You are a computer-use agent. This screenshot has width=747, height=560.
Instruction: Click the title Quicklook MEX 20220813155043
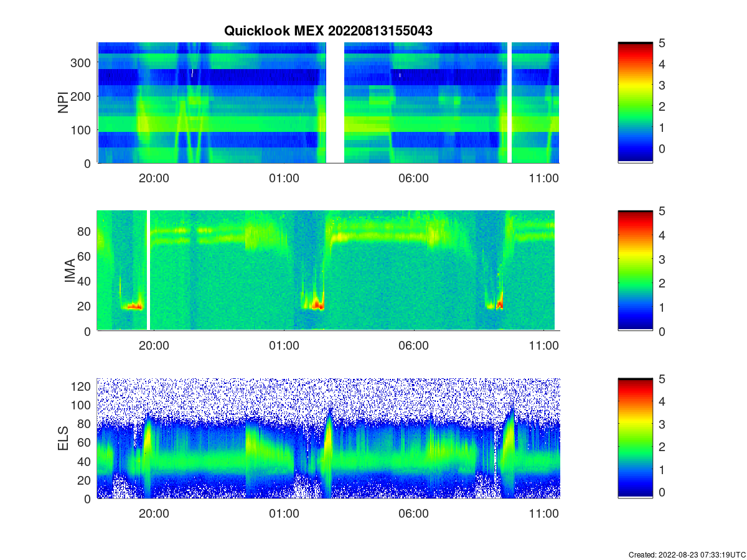[x=328, y=30]
